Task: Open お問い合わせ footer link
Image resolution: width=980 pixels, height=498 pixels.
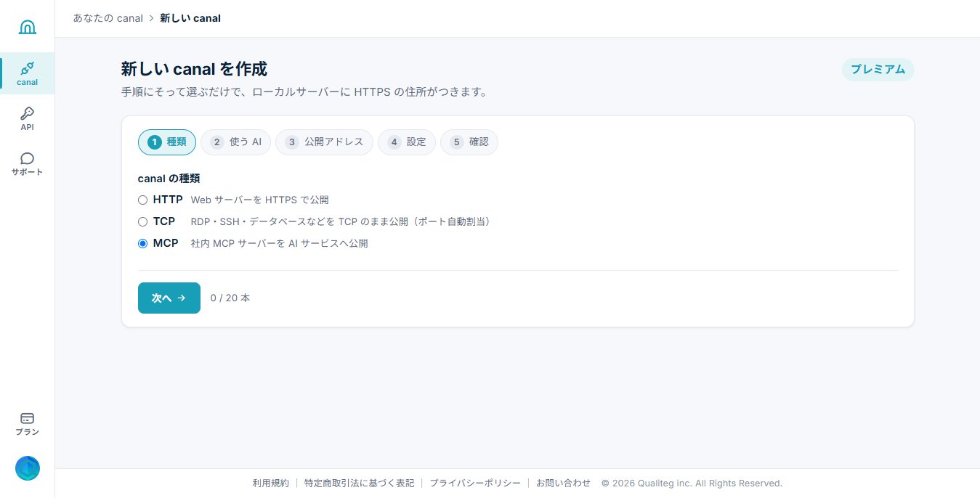Action: point(564,483)
